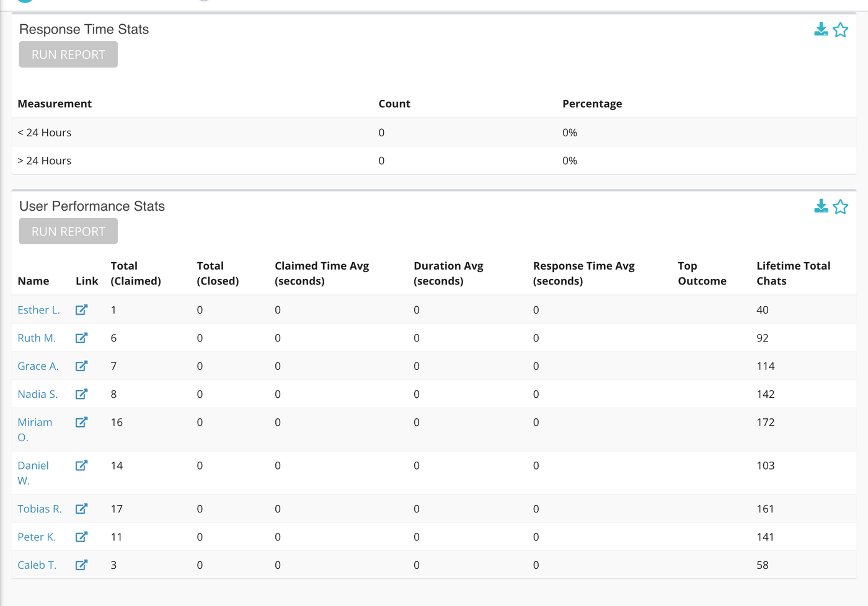Viewport: 868px width, 606px height.
Task: Open external link icon for Daniel W.
Action: [82, 465]
